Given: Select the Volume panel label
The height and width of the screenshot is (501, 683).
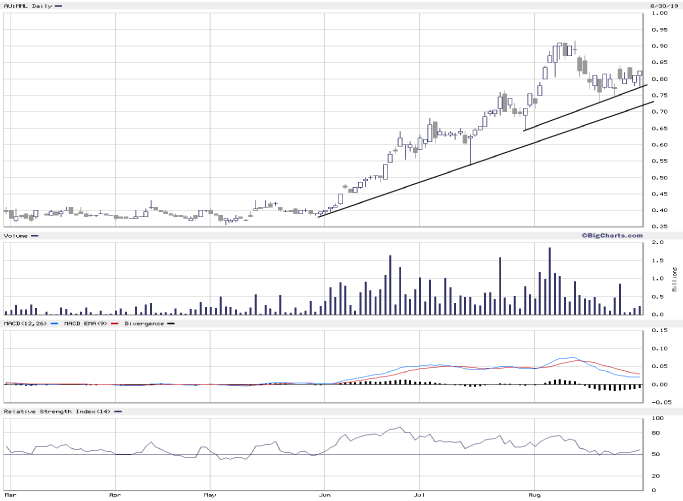Looking at the screenshot, I should point(16,236).
